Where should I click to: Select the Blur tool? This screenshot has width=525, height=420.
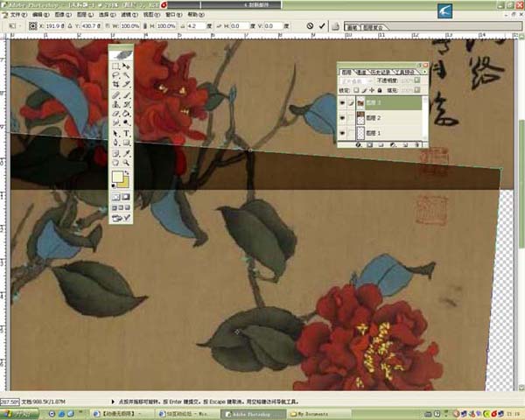pos(115,122)
